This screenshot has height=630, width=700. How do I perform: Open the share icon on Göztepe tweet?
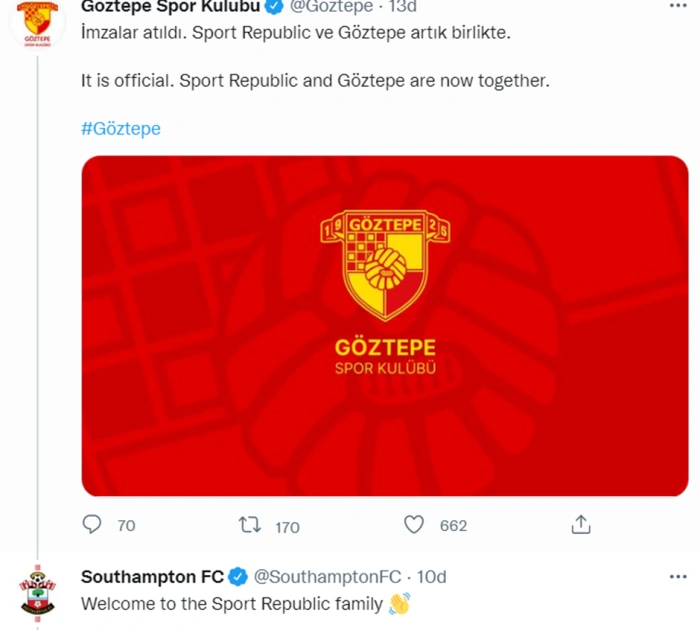[x=581, y=524]
